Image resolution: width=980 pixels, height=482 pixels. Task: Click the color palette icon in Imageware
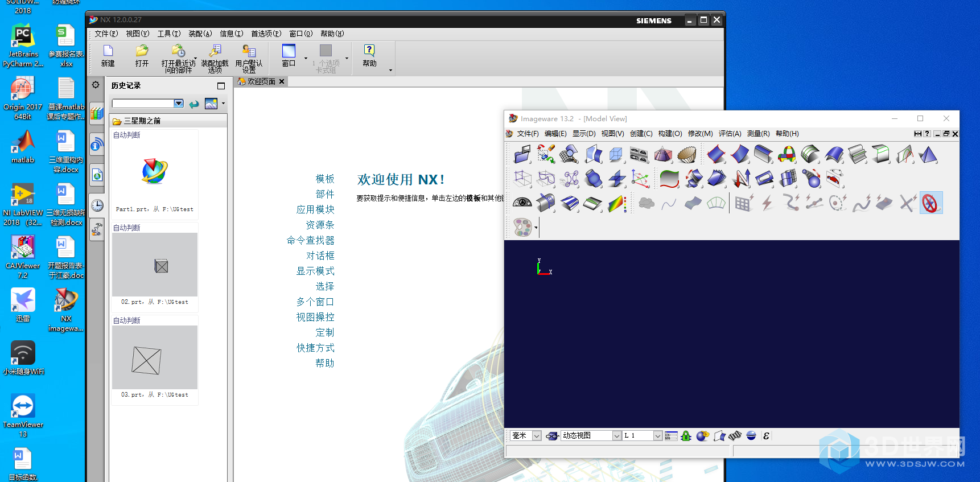point(522,228)
